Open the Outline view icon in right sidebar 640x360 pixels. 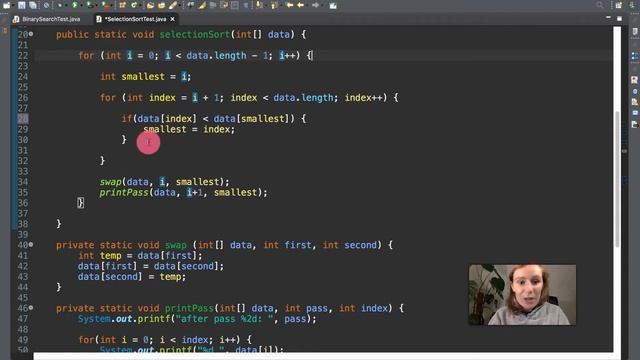(635, 56)
